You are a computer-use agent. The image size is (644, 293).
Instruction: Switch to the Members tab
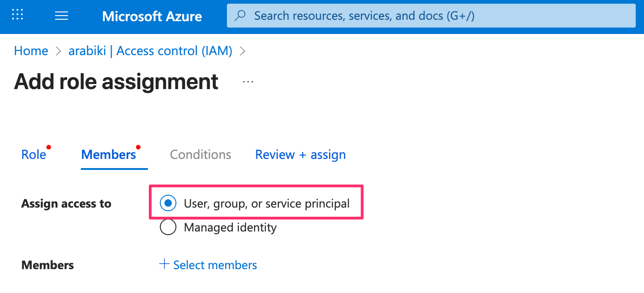pos(109,155)
